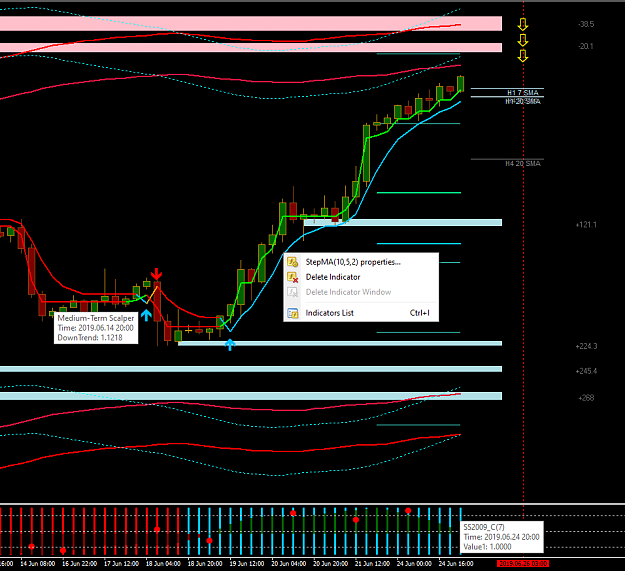625x571 pixels.
Task: Click yellow down arrow beside -38.5 label
Action: tap(523, 25)
